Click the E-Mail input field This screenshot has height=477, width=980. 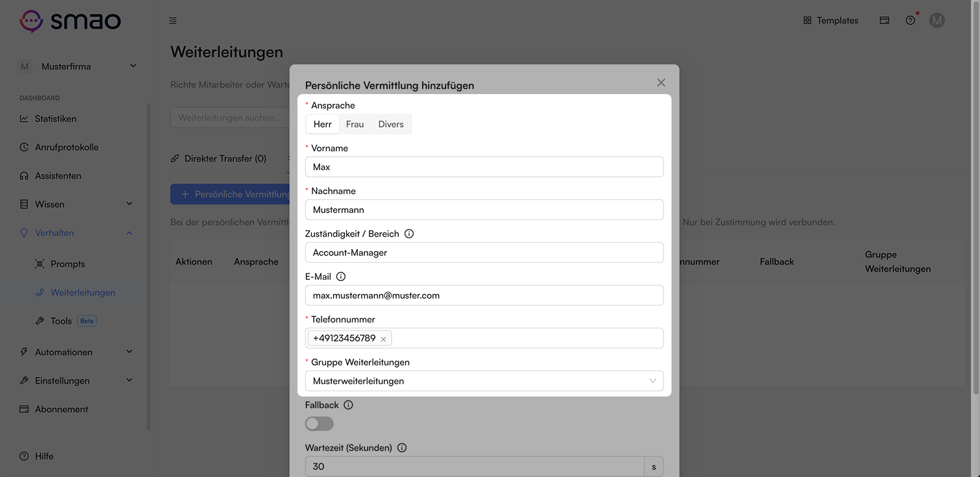click(x=484, y=295)
